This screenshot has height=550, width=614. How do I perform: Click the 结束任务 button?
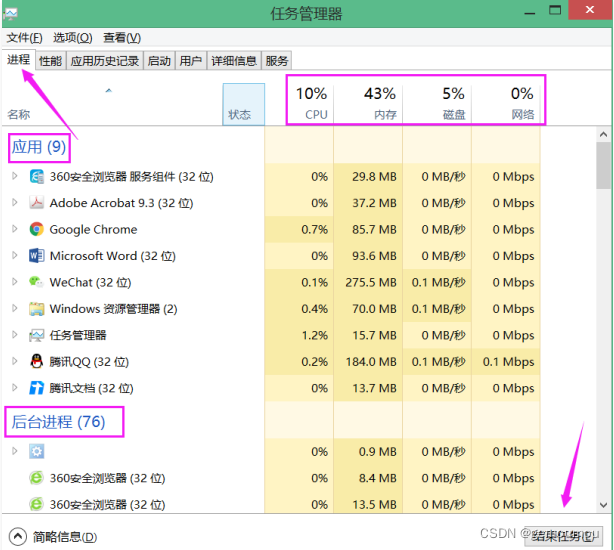563,536
